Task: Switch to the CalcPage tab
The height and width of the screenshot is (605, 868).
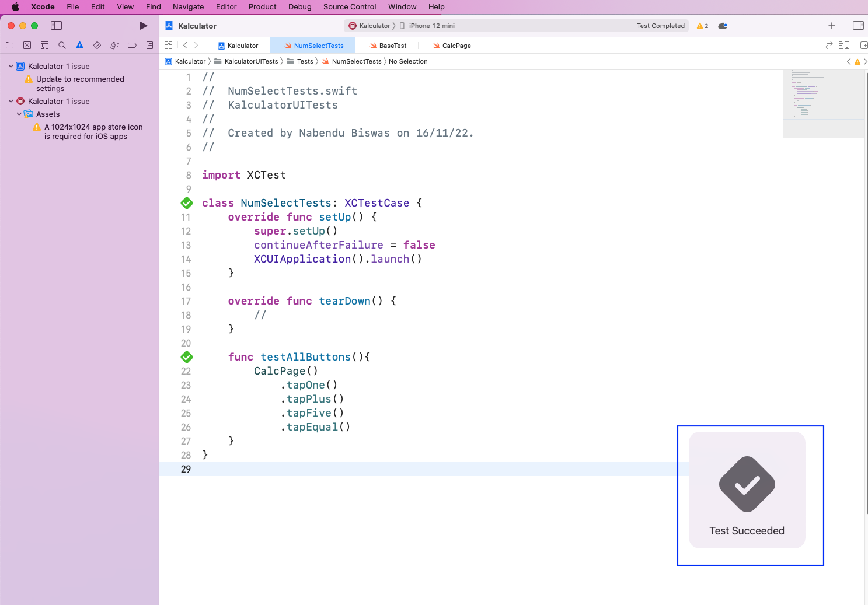Action: pyautogui.click(x=452, y=46)
